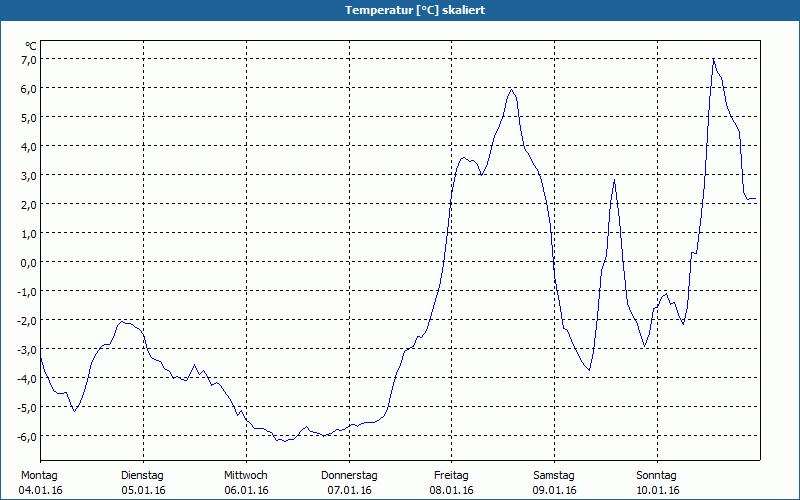Click the Donnerstag day label

(x=349, y=476)
